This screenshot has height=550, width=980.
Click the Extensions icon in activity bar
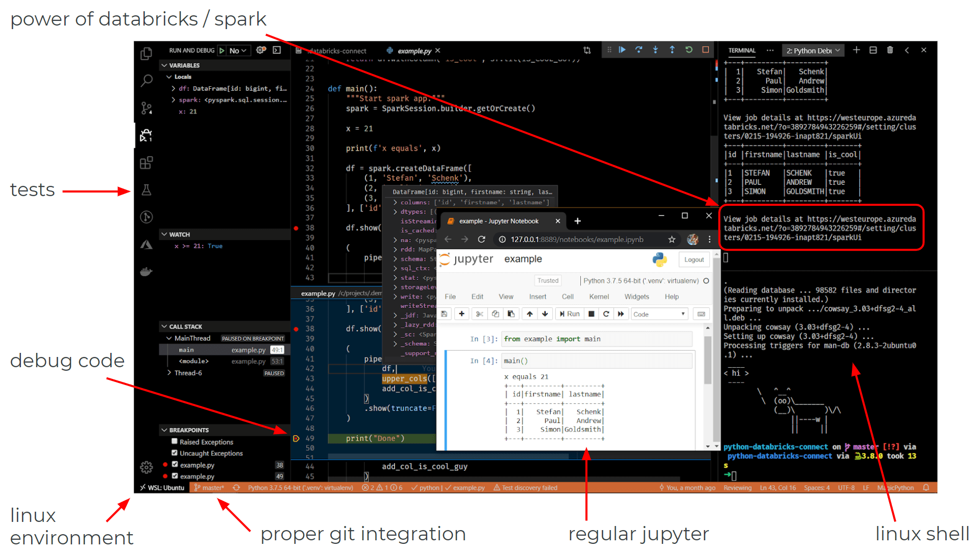click(146, 162)
